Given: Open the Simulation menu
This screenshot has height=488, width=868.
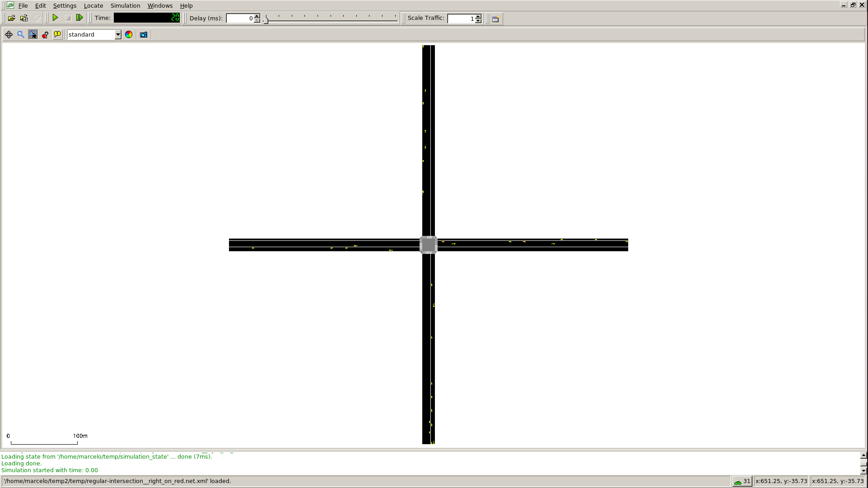Looking at the screenshot, I should click(x=125, y=5).
